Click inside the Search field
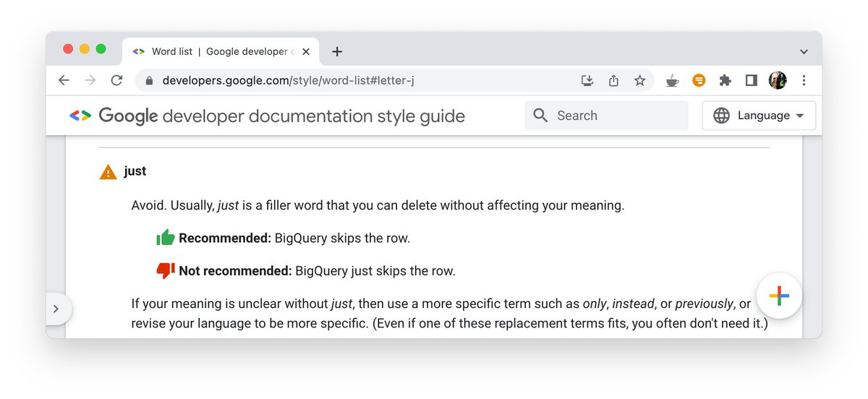 coord(606,116)
